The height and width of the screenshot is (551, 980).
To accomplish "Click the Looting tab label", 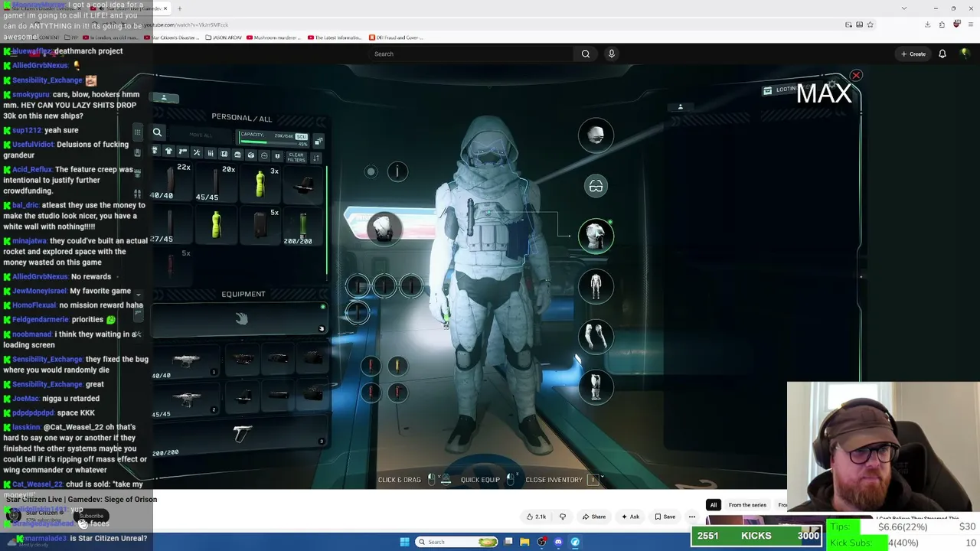I will click(786, 90).
